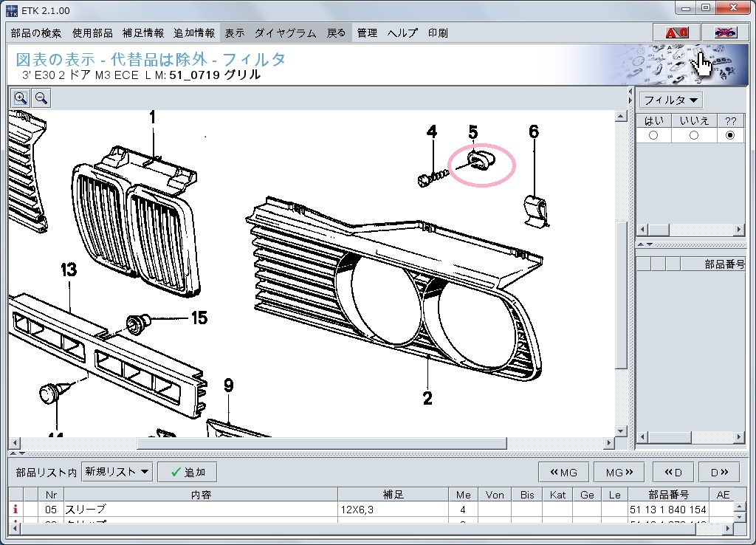
Task: Click the 内容 column header
Action: (x=201, y=495)
